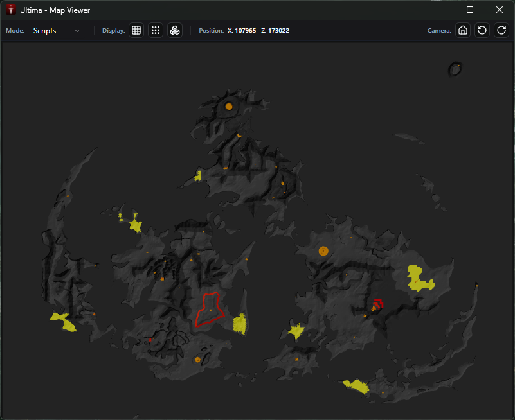The width and height of the screenshot is (515, 420).
Task: Click the Z position value 173022
Action: coord(278,31)
